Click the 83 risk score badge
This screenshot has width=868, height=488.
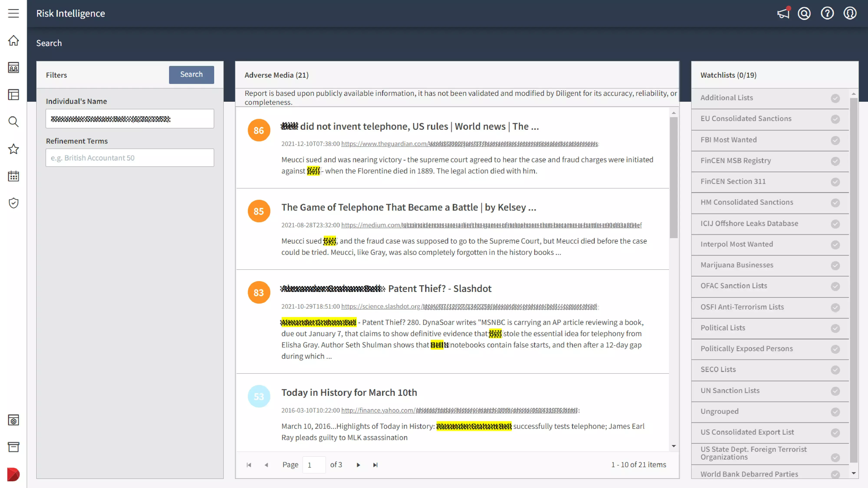click(259, 293)
